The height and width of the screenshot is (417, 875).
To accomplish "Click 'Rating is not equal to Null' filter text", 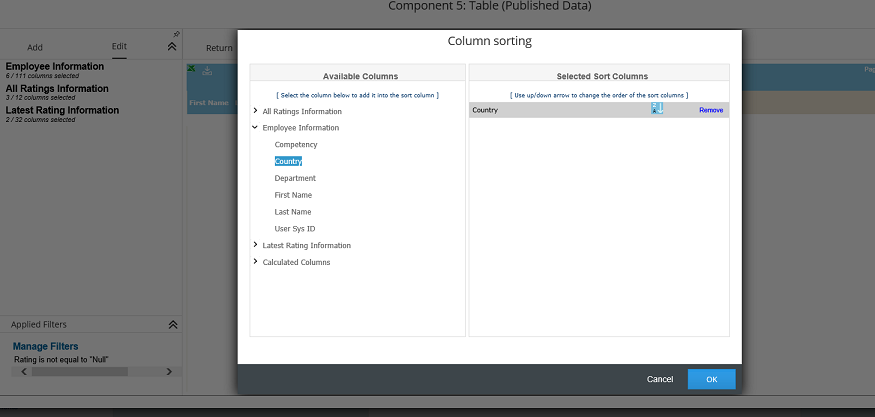I will click(61, 360).
